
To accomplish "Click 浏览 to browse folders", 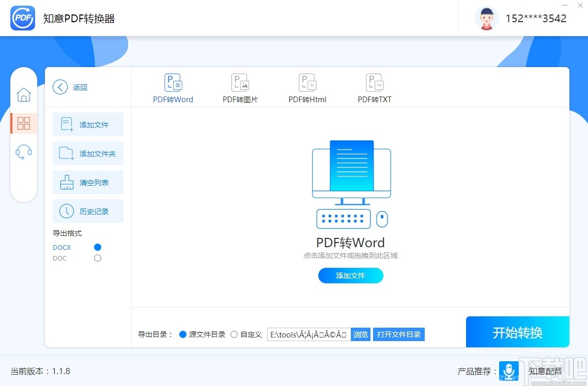I will 360,334.
